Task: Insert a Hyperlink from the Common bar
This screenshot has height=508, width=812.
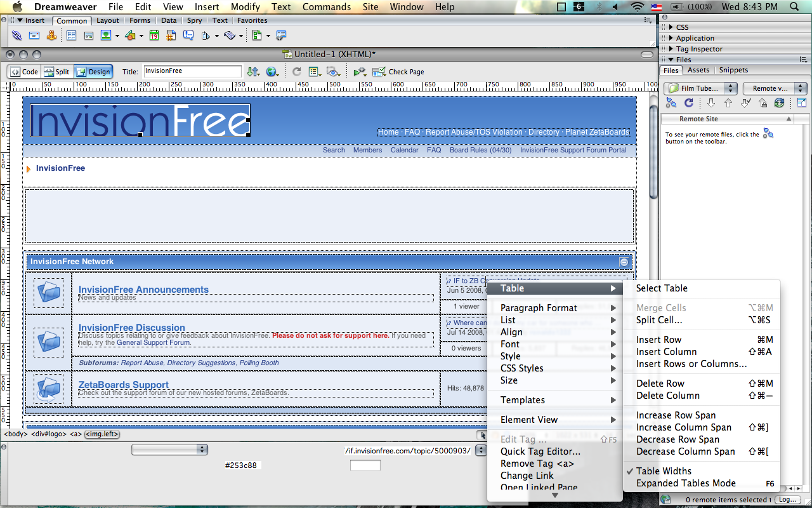Action: 16,36
